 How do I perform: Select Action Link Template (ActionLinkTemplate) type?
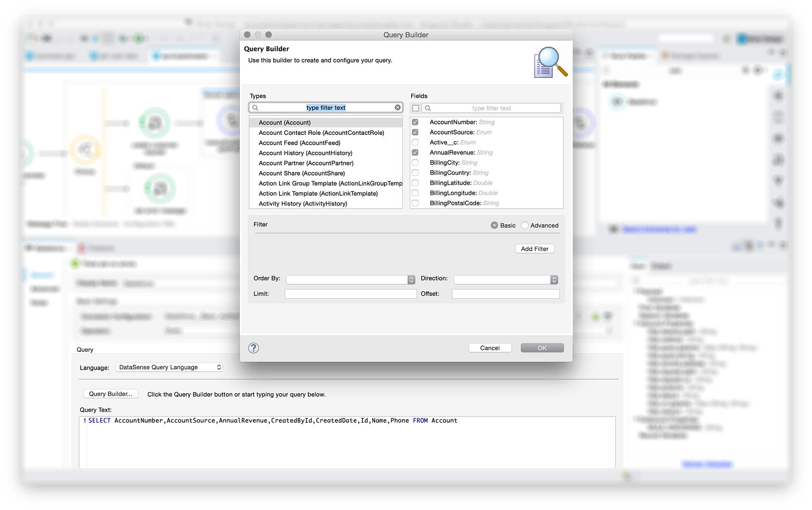click(x=326, y=194)
